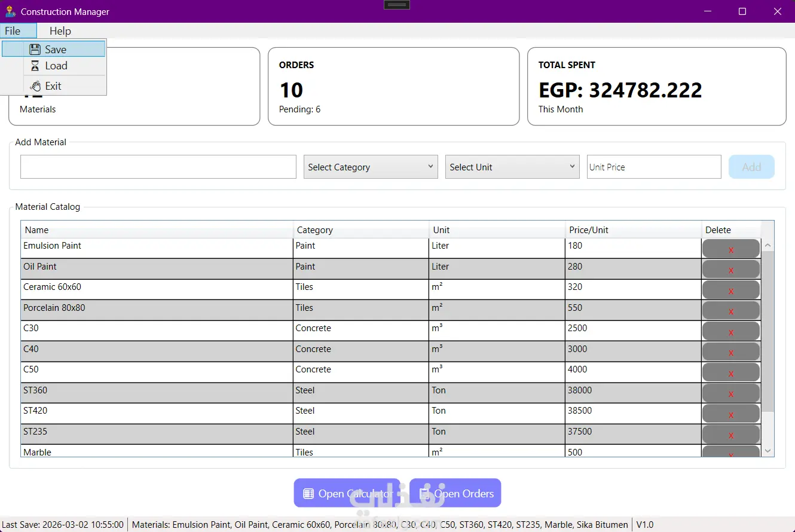Click the Construction Manager app icon in title bar
The width and height of the screenshot is (795, 532).
[10, 11]
